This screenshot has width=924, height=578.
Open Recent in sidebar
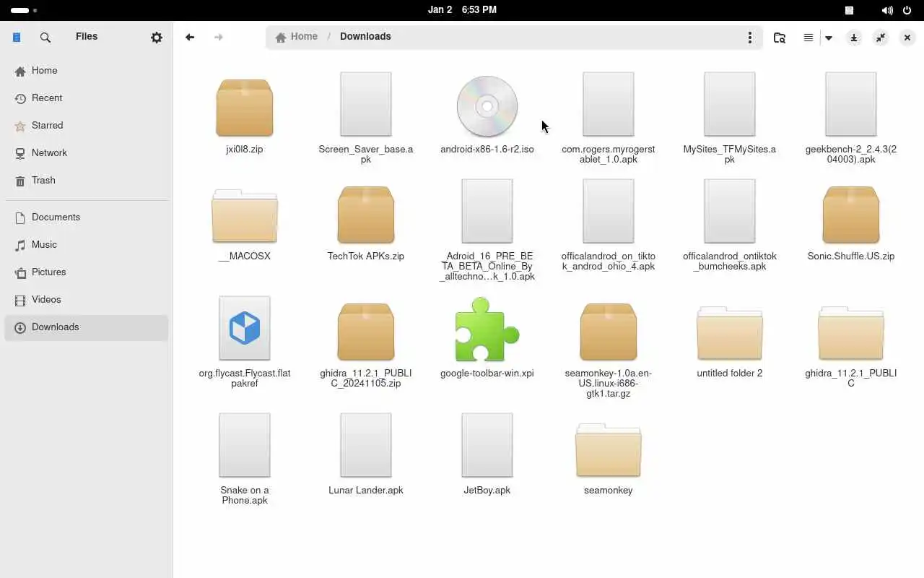[87, 98]
